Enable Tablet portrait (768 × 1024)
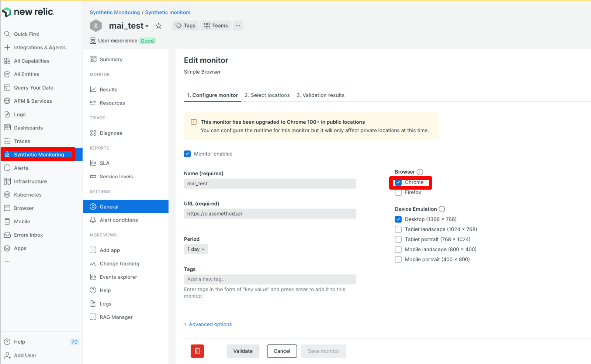Viewport: 591px width, 364px height. (x=398, y=239)
